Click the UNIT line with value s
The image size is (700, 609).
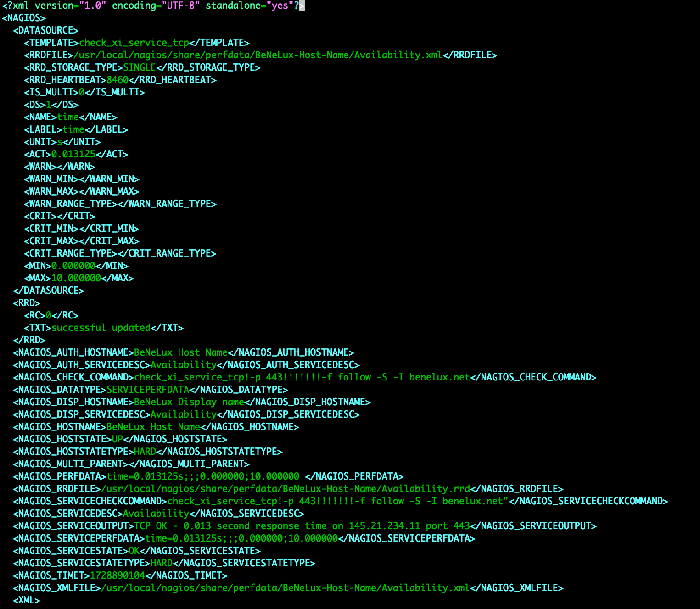coord(62,142)
